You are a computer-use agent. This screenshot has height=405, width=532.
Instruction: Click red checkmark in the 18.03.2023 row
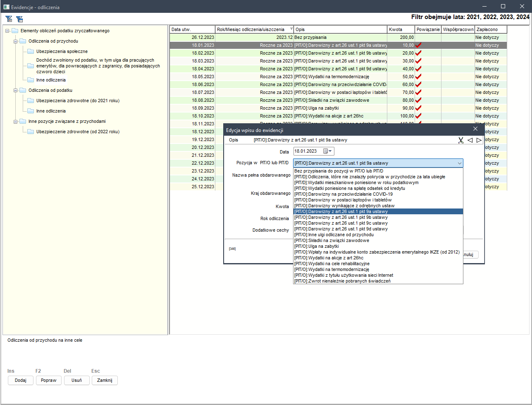pos(418,61)
